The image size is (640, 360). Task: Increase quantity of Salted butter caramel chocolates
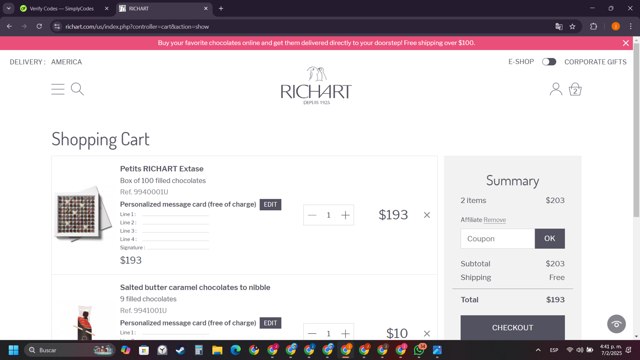345,333
